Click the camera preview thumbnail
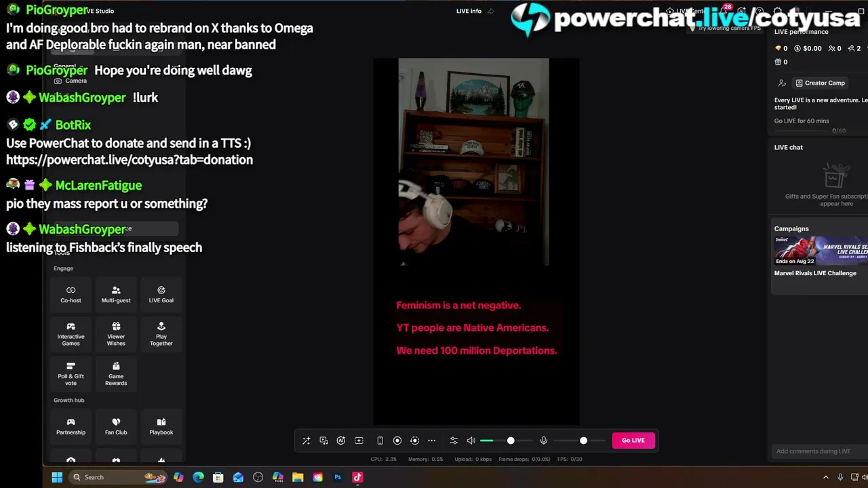Viewport: 868px width, 488px height. pyautogui.click(x=473, y=162)
